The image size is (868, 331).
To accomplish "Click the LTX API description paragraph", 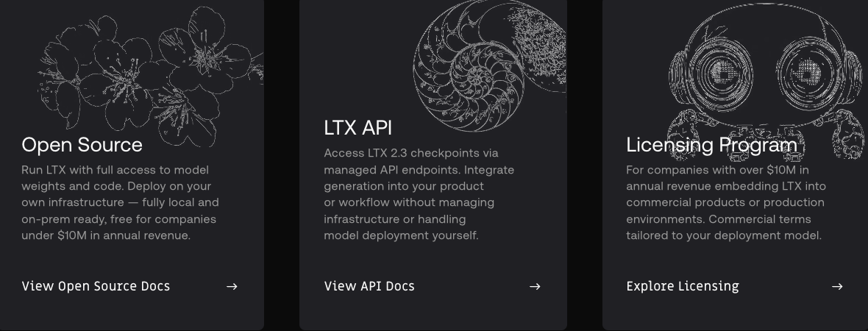I will pos(419,194).
